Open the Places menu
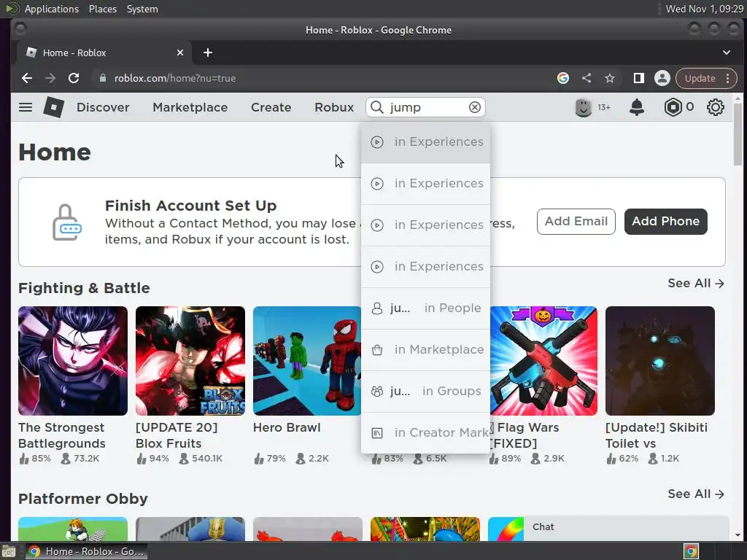Viewport: 747px width, 560px height. tap(102, 9)
